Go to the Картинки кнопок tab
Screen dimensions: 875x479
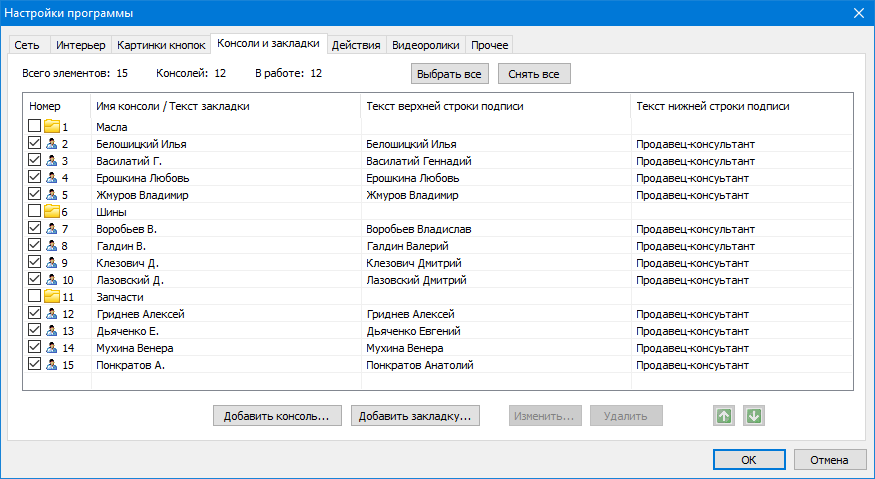[x=161, y=45]
